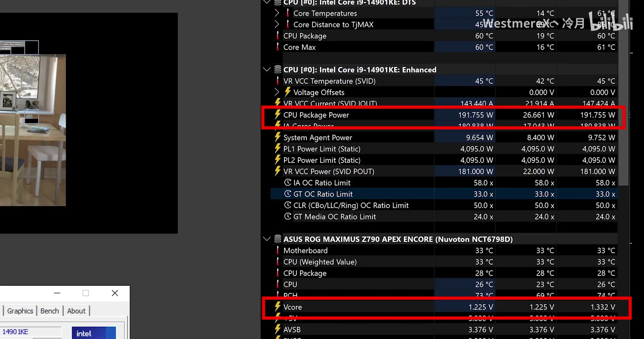The height and width of the screenshot is (339, 644).
Task: Select the 'PL2 Power Limit (Static)' label
Action: pos(322,160)
